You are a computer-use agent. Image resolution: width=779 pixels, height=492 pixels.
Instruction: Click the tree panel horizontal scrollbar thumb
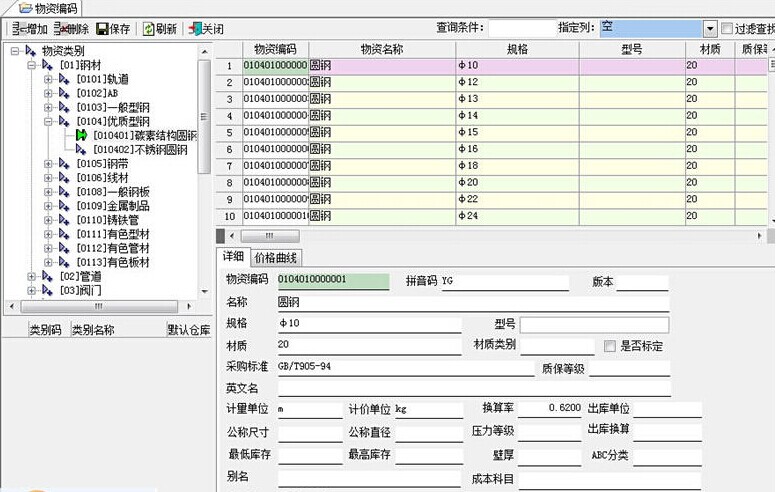[x=99, y=306]
